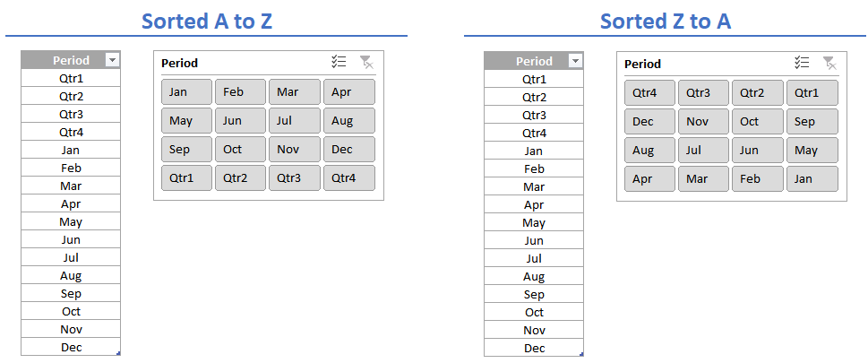Choose Aug in the A to Z slicer
The image size is (868, 363).
click(x=349, y=120)
